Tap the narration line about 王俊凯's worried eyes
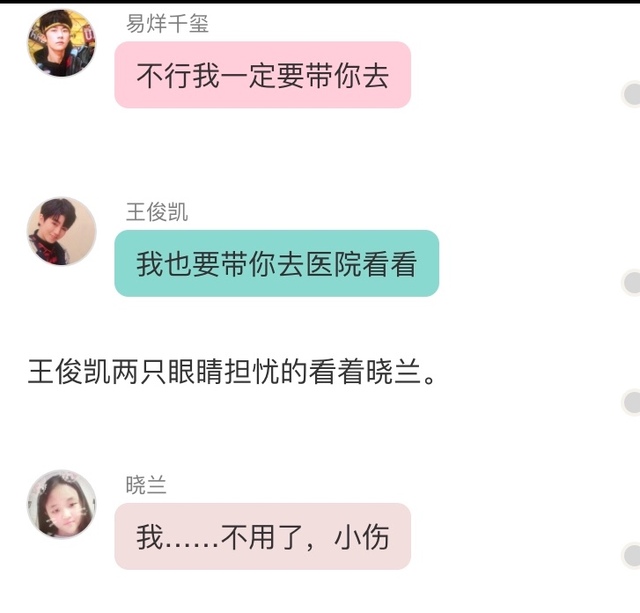The image size is (640, 613). point(232,372)
